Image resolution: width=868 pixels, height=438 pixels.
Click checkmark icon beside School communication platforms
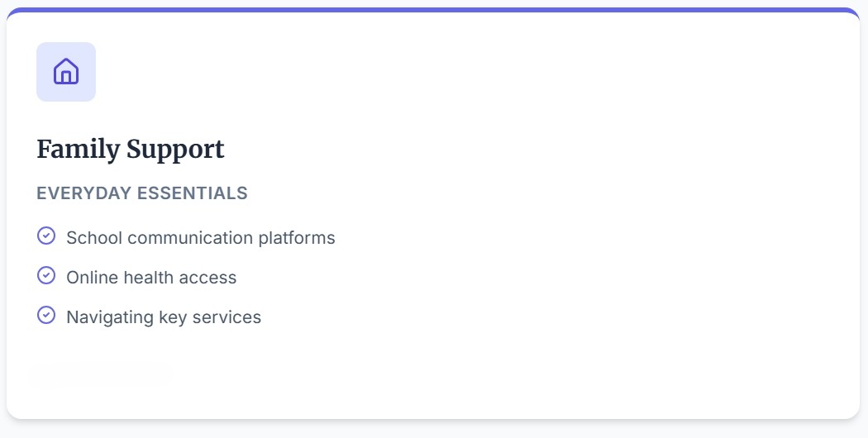point(46,236)
